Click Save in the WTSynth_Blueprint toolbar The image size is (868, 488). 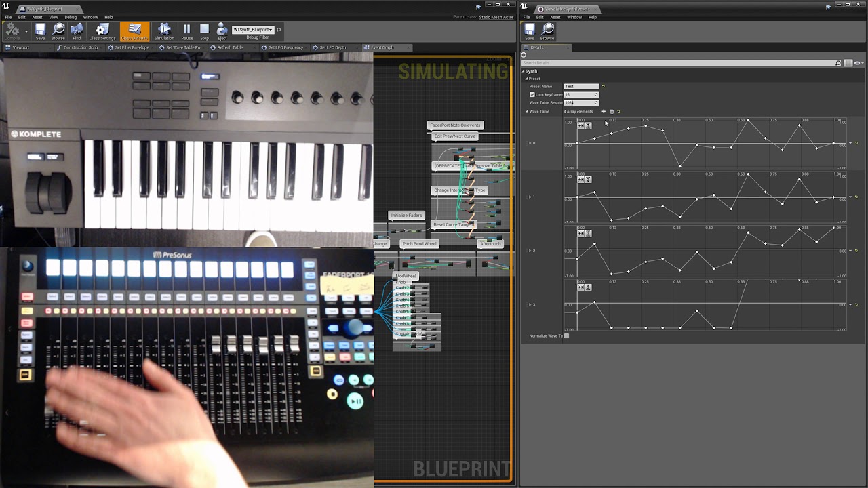point(40,32)
